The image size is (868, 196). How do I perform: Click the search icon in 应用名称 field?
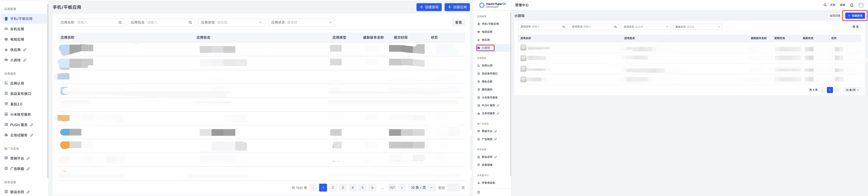click(120, 23)
